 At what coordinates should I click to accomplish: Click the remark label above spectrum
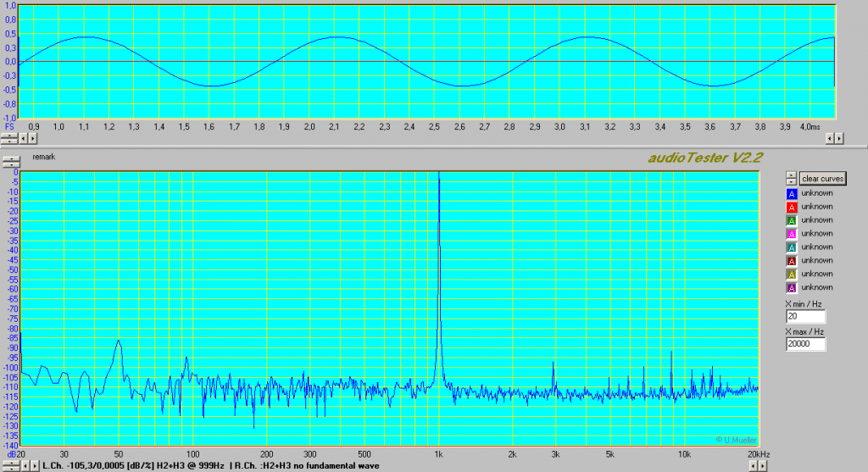42,158
